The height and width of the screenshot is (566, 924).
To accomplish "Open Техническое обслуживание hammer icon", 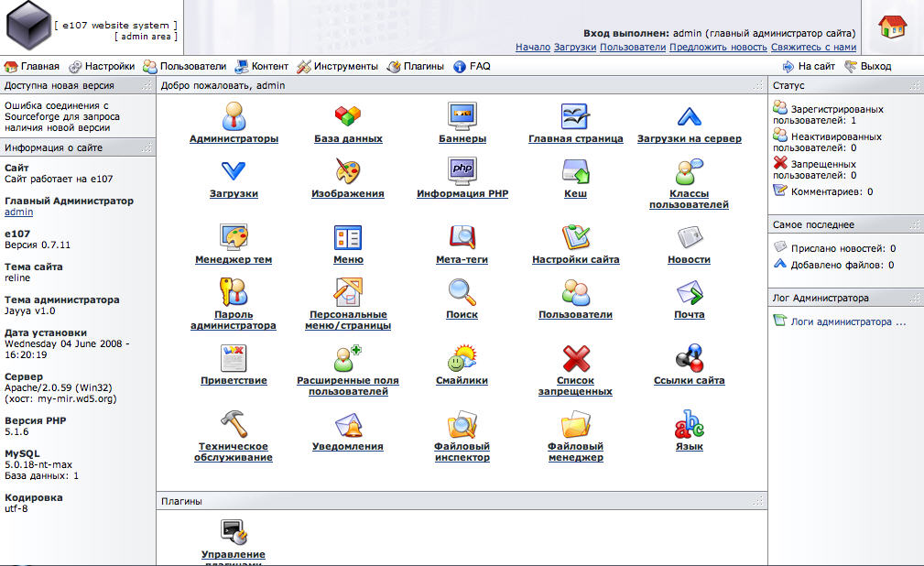I will [x=234, y=424].
